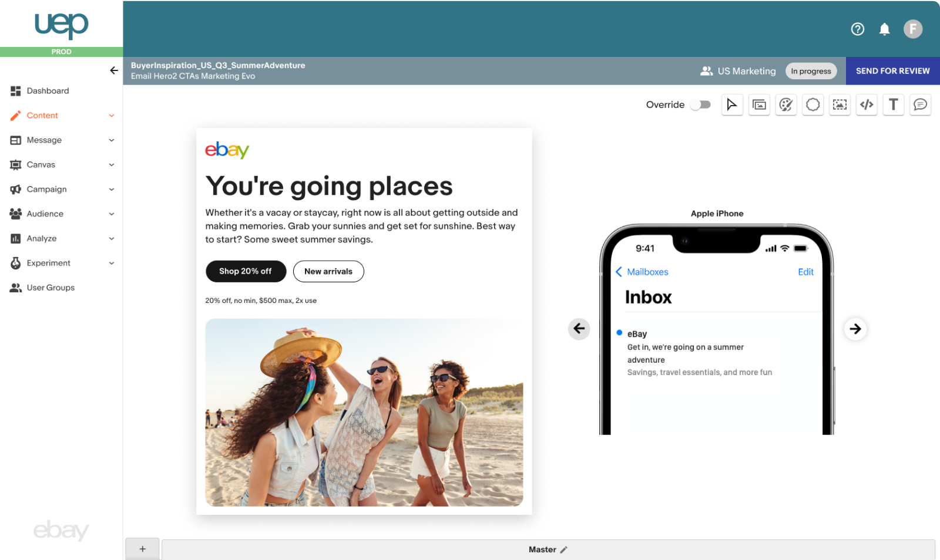Click the New arrivals button
This screenshot has height=560, width=940.
pos(328,271)
